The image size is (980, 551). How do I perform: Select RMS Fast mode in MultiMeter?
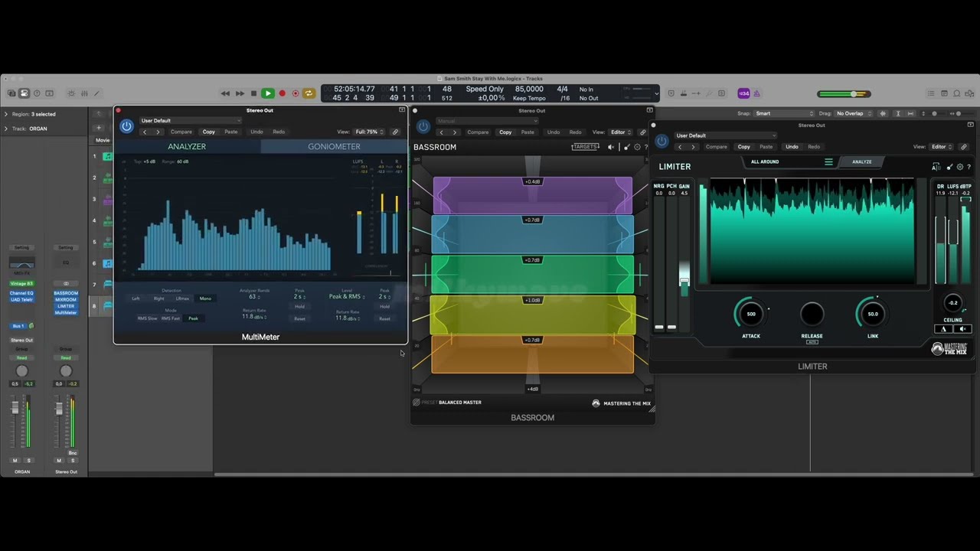(x=171, y=318)
